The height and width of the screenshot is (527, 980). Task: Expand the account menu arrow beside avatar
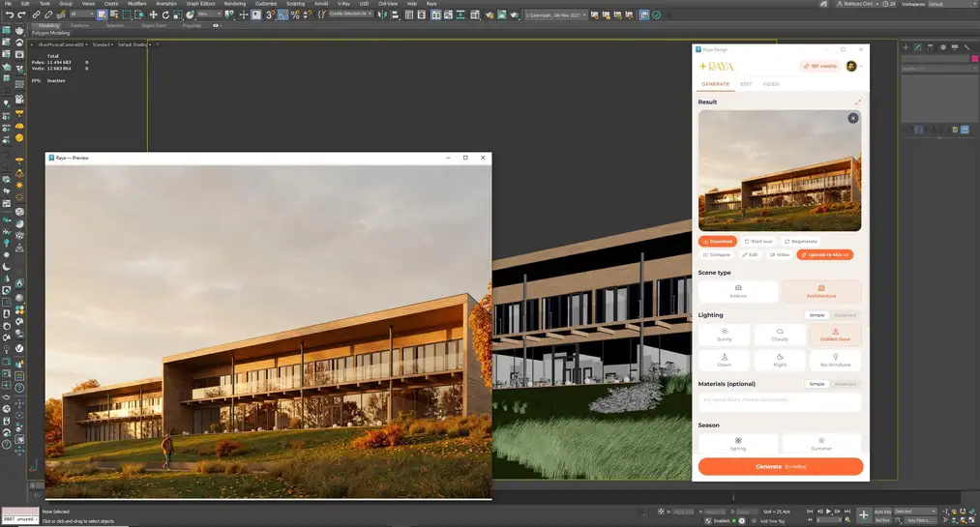coord(861,66)
